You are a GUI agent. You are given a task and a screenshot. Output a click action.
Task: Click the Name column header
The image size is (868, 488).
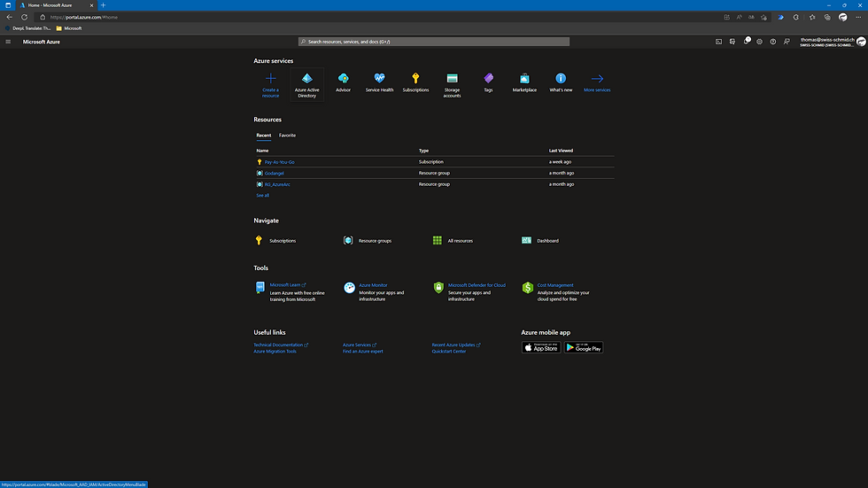click(262, 151)
